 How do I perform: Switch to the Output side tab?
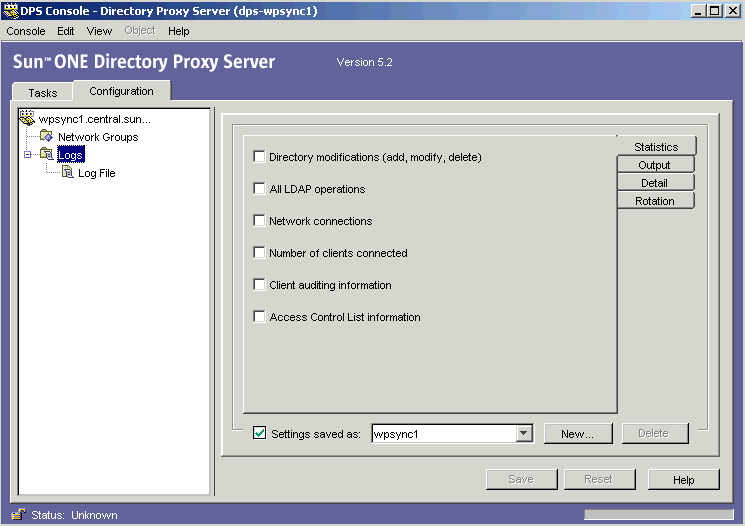tap(654, 165)
